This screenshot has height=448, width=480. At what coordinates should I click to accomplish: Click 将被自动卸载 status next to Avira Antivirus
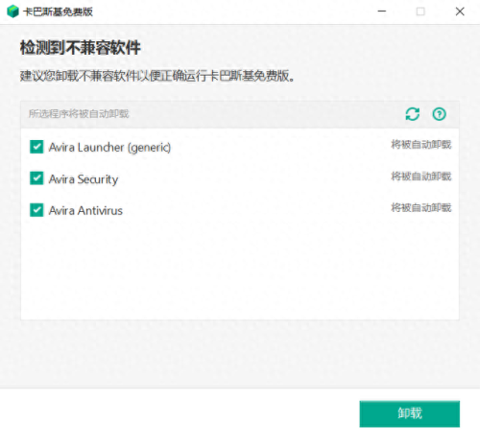421,208
